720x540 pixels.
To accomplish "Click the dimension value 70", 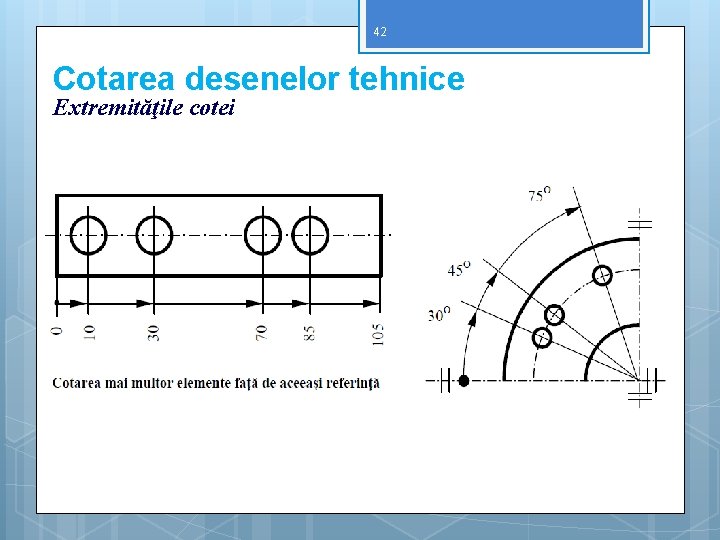I will 261,332.
